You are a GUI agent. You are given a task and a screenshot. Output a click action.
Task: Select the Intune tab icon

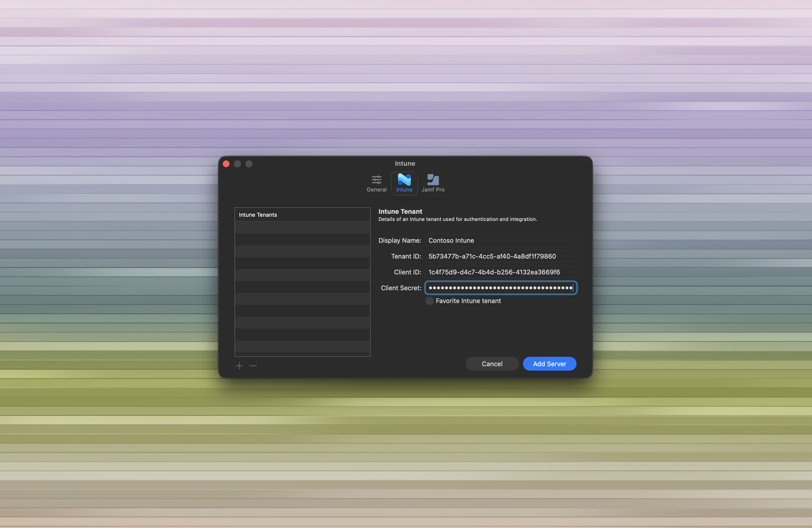[404, 184]
